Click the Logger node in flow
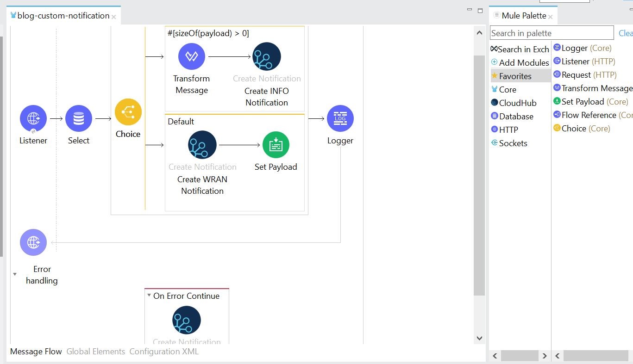633x364 pixels. pyautogui.click(x=340, y=118)
